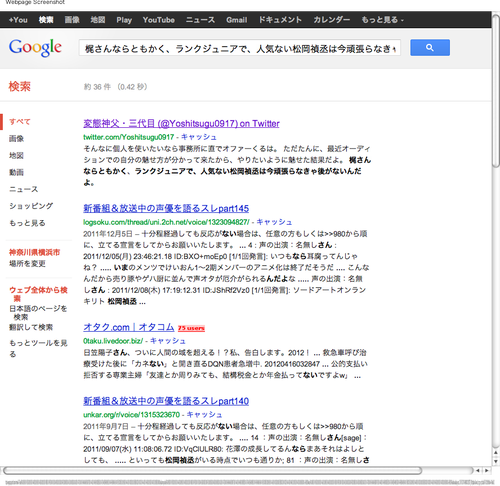This screenshot has height=486, width=500.
Task: Click the 約 36 件 result count text
Action: pos(97,87)
